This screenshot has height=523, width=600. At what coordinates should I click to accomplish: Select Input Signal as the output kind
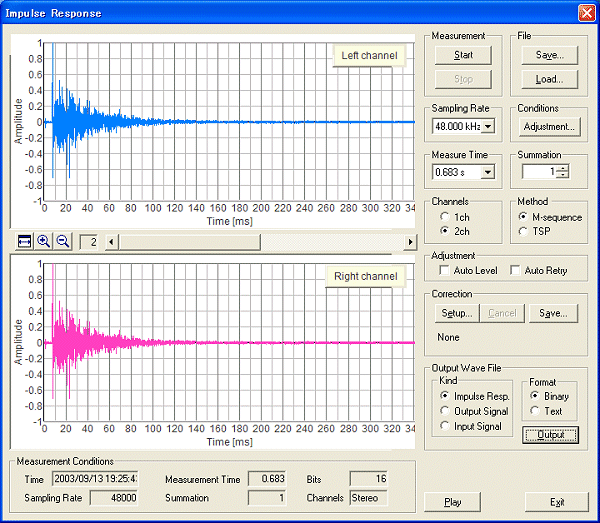click(x=471, y=426)
